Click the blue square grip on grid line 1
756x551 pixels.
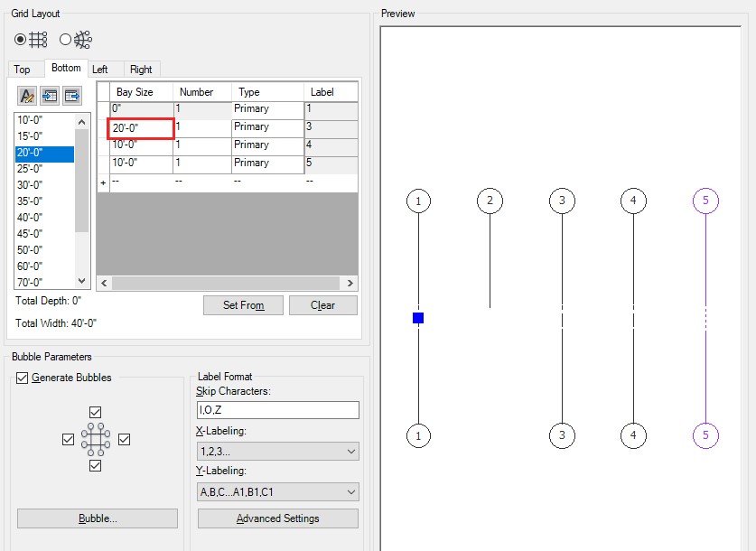418,318
